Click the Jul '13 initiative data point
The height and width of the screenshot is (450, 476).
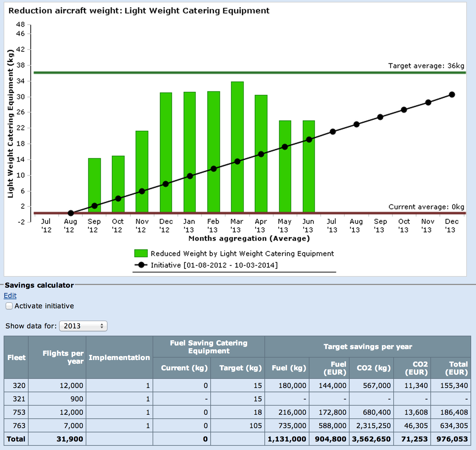(x=333, y=132)
